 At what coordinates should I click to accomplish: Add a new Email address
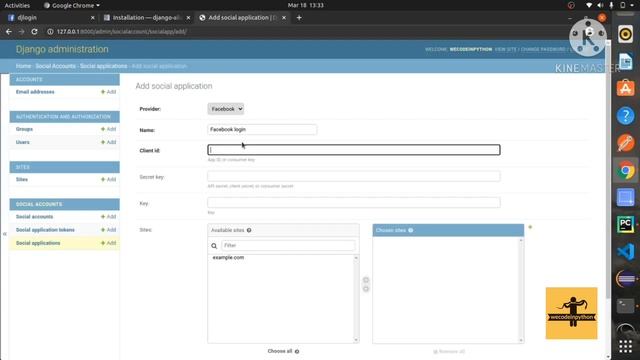pyautogui.click(x=109, y=92)
